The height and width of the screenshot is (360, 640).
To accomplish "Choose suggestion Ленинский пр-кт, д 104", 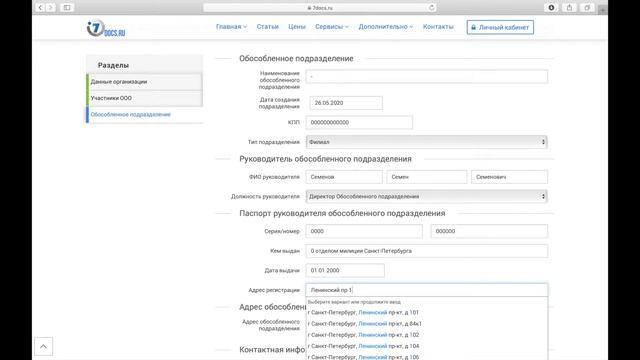I will point(427,346).
